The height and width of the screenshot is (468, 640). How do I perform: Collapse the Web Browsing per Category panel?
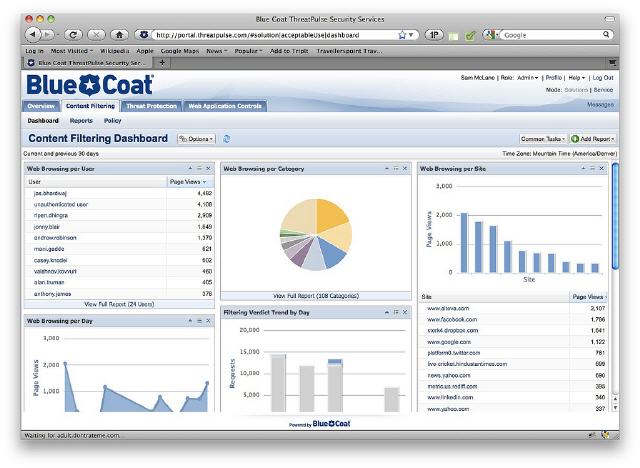pos(387,169)
